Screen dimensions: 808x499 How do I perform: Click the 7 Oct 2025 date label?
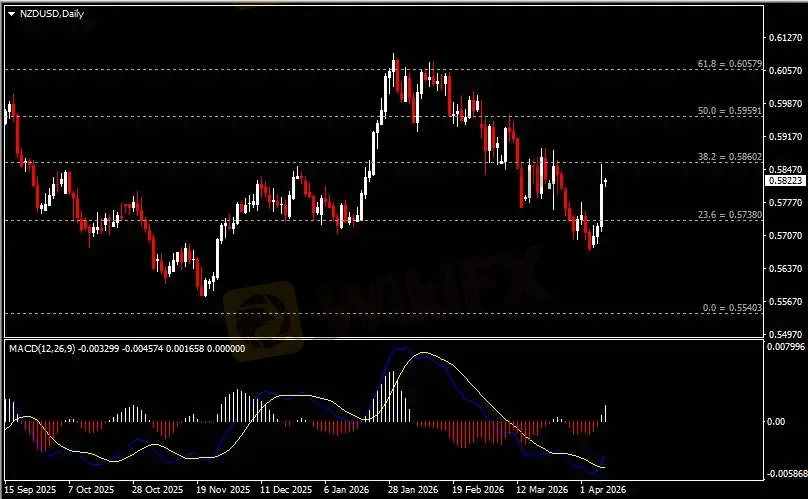point(91,489)
